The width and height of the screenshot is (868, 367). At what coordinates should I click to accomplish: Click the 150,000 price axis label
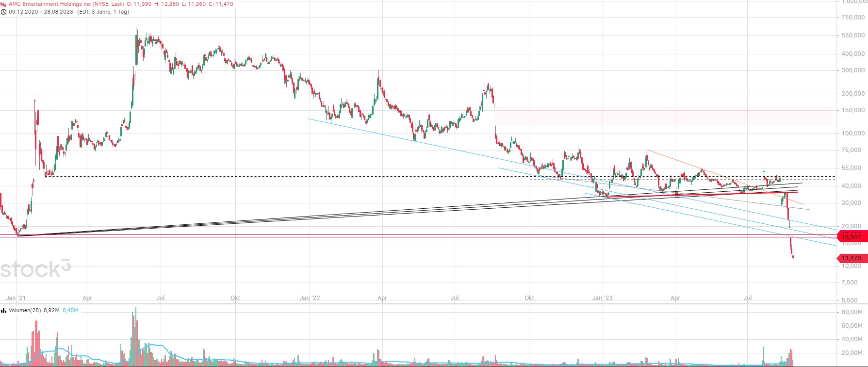pyautogui.click(x=852, y=110)
